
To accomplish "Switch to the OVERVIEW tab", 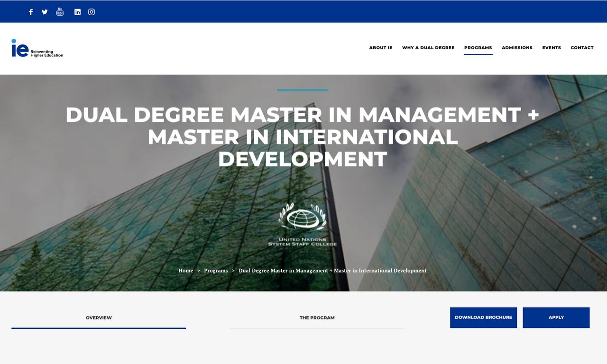I will click(x=99, y=318).
